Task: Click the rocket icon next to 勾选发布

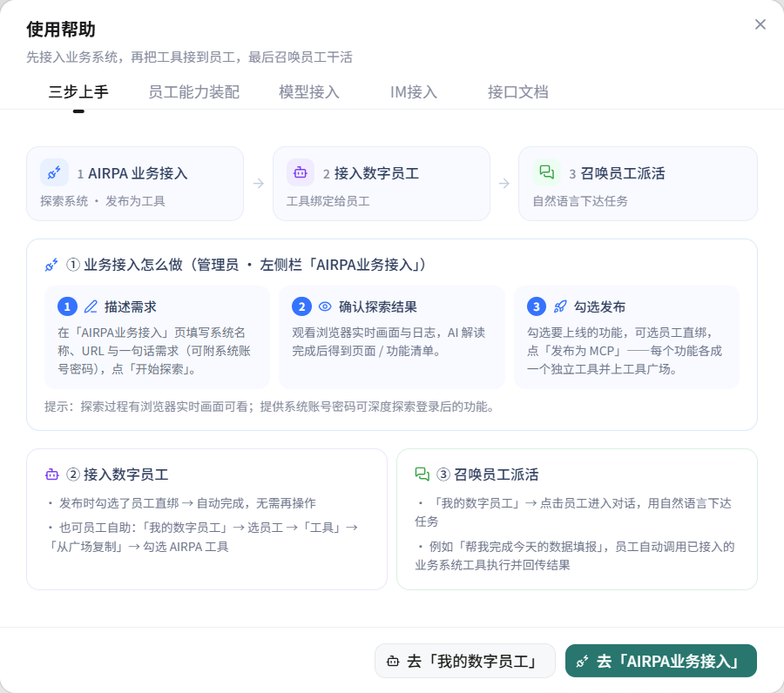Action: 560,306
